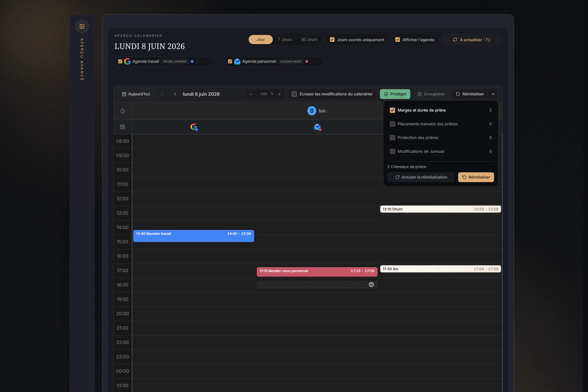Open the 14:40 Reunion travail event
The image size is (588, 392).
tap(194, 236)
